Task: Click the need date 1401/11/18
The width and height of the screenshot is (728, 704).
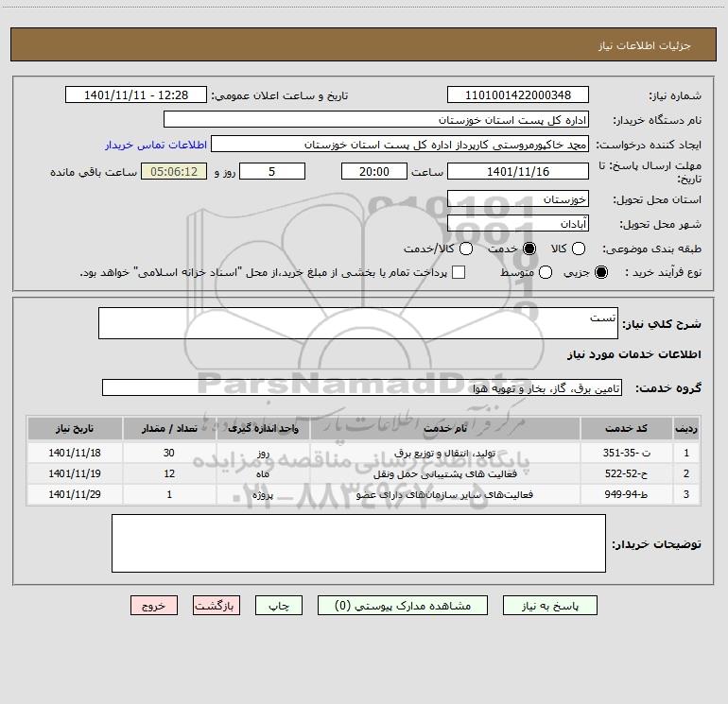Action: click(x=75, y=453)
